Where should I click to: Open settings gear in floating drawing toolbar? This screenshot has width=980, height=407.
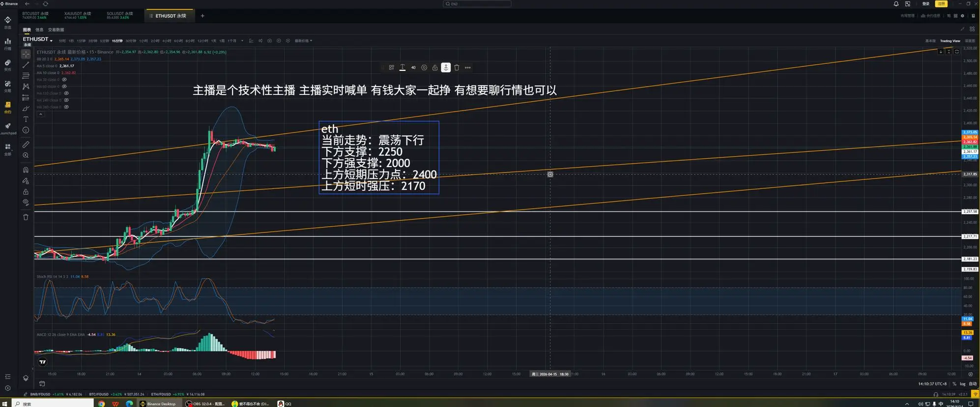(x=424, y=68)
